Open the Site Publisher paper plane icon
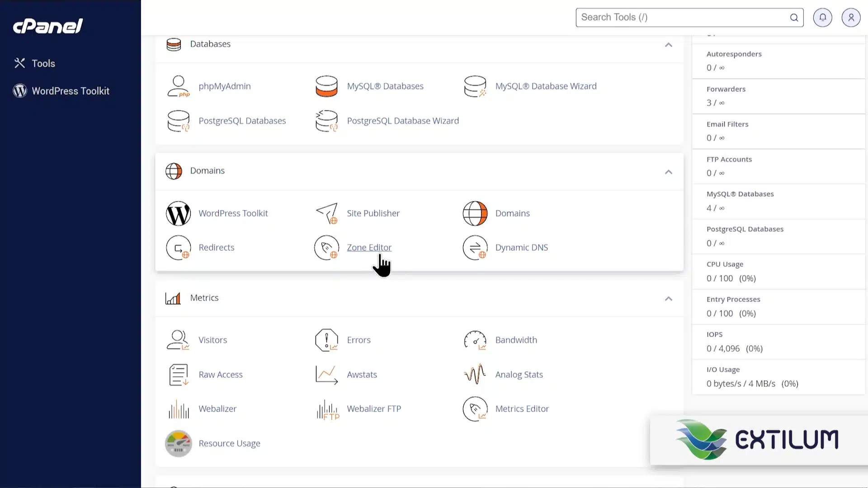 click(326, 213)
